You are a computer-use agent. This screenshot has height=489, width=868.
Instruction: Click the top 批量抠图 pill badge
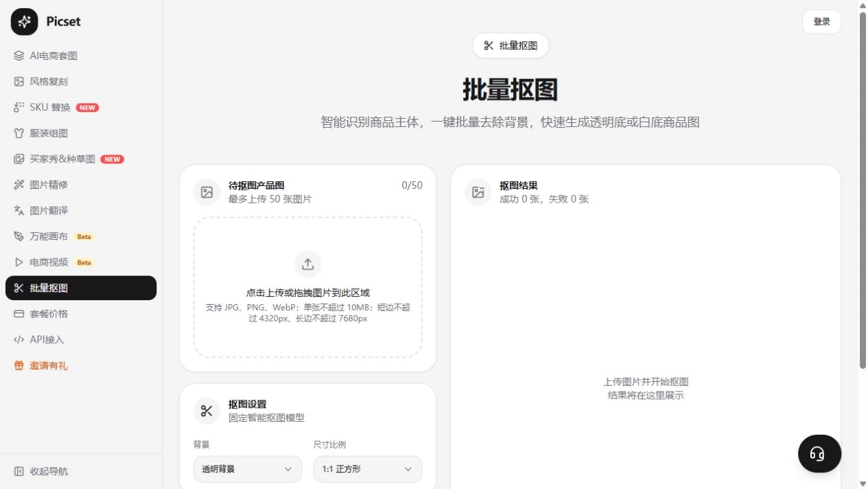click(x=511, y=46)
